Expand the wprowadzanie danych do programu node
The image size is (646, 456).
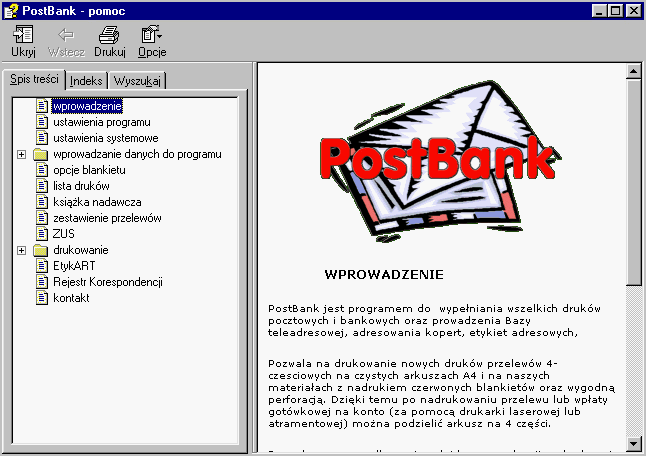click(21, 154)
